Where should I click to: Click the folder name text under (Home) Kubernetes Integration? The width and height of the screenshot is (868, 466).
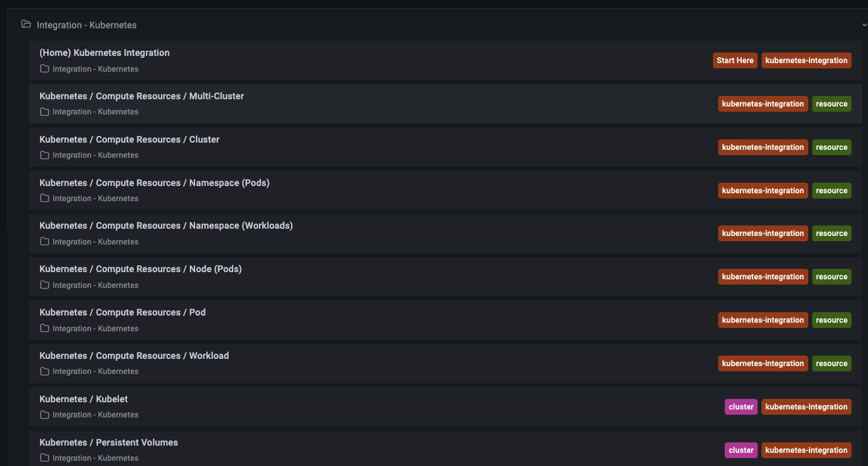coord(95,69)
